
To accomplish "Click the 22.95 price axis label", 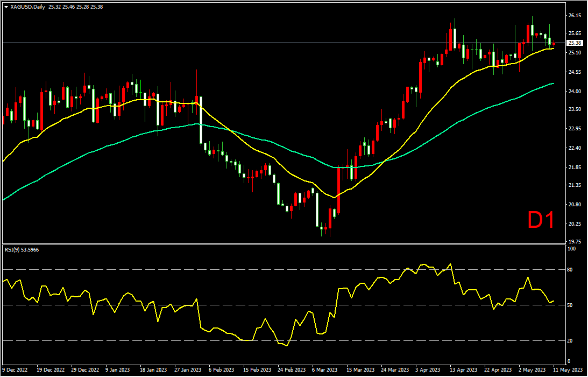I will point(575,129).
